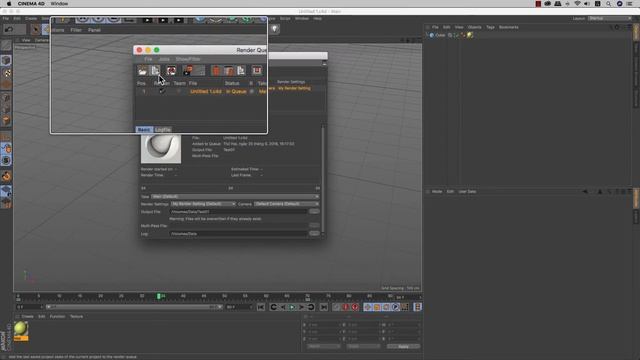
Task: Click the Viewport Solo icon in left palette
Action: pos(6,160)
